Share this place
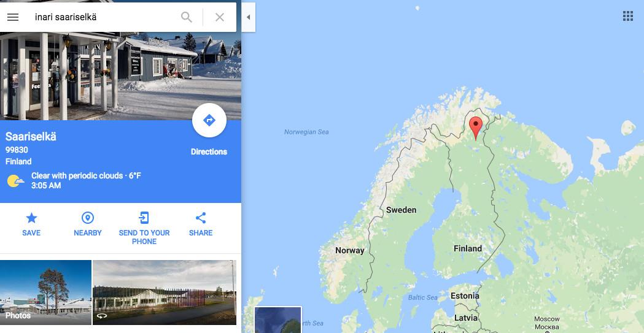Viewport: 644px width, 333px height. point(200,224)
